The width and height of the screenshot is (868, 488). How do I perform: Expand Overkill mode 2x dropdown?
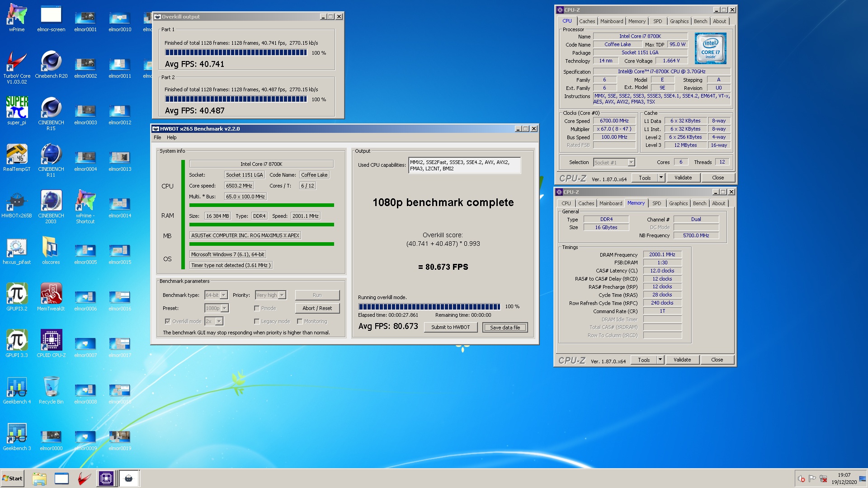coord(219,321)
